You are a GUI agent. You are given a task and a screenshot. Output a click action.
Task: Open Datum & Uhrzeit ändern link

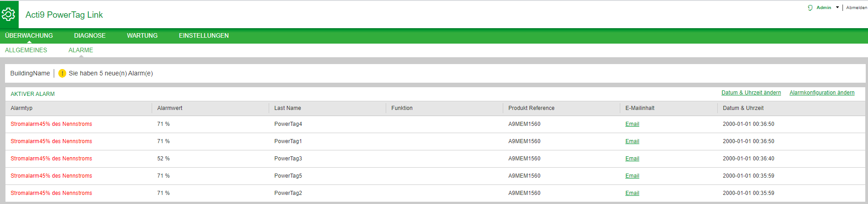coord(751,93)
